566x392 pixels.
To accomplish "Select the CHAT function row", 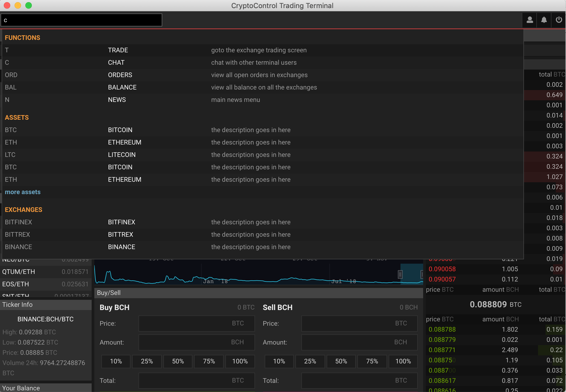I will pyautogui.click(x=263, y=63).
